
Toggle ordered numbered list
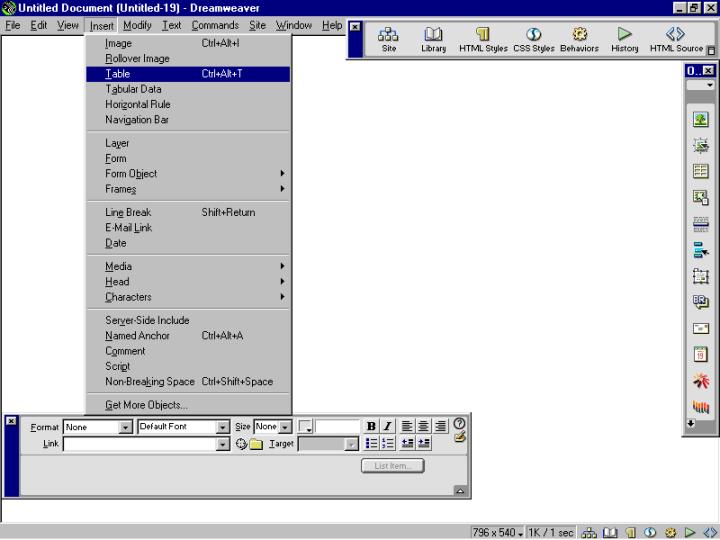pos(388,443)
